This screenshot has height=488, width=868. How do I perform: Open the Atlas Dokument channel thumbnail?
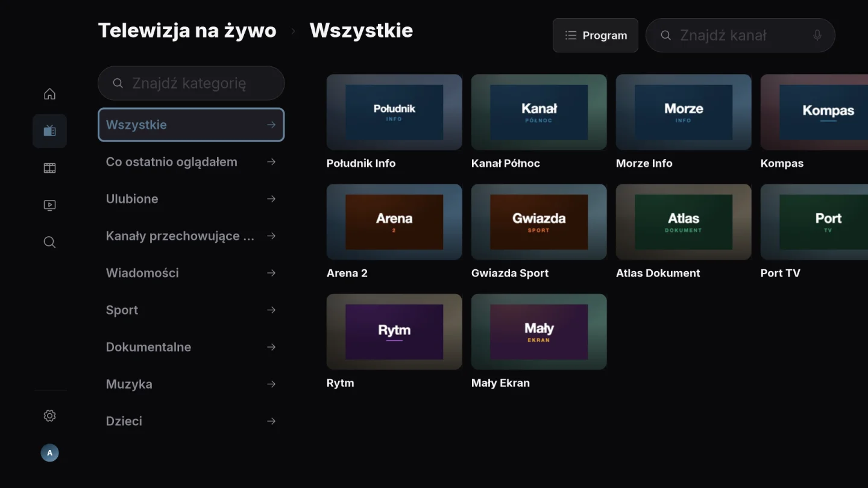point(684,222)
